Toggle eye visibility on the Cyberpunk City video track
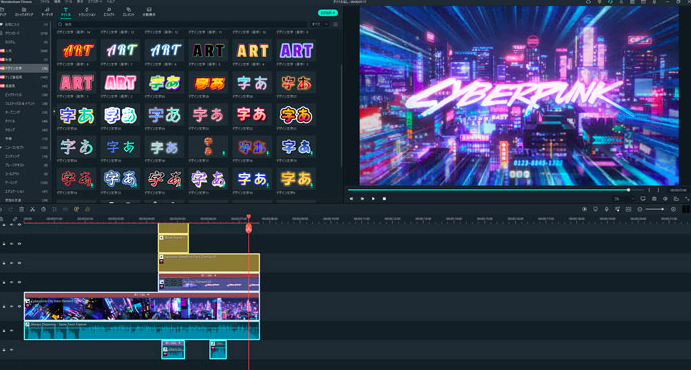 (x=19, y=306)
